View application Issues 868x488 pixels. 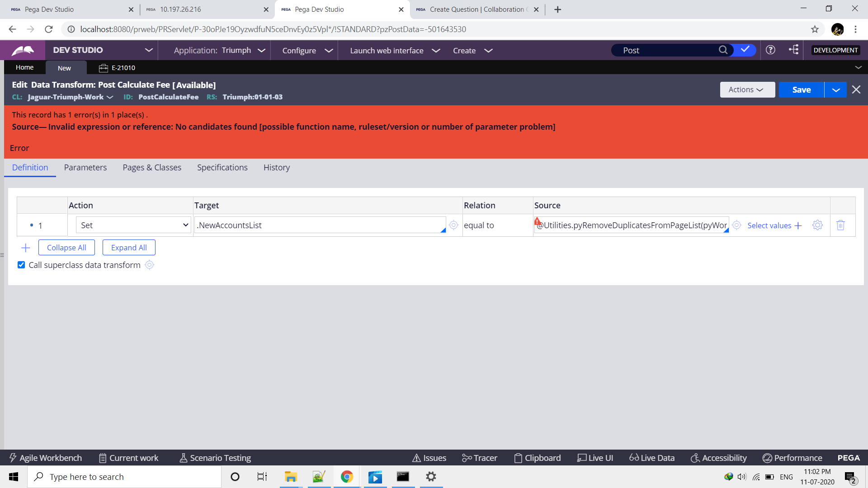coord(429,458)
